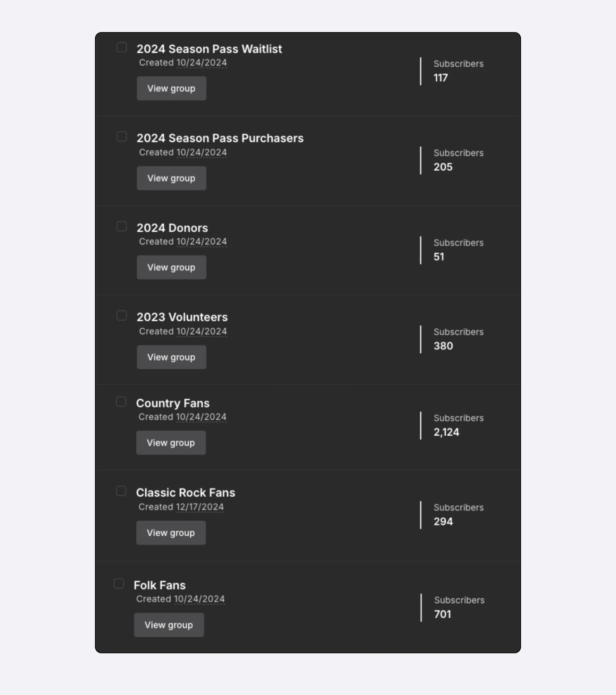View group for 2024 Season Pass Waitlist
616x695 pixels.
[x=171, y=88]
